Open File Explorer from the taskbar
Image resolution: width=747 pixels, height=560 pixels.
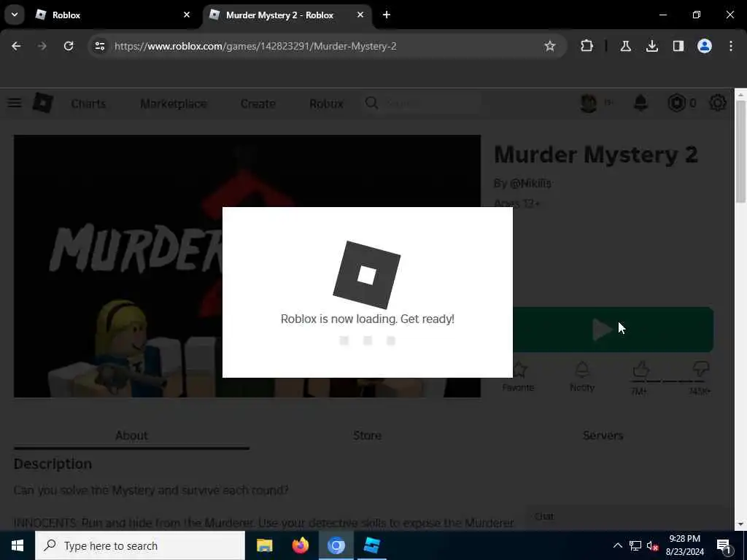(264, 545)
